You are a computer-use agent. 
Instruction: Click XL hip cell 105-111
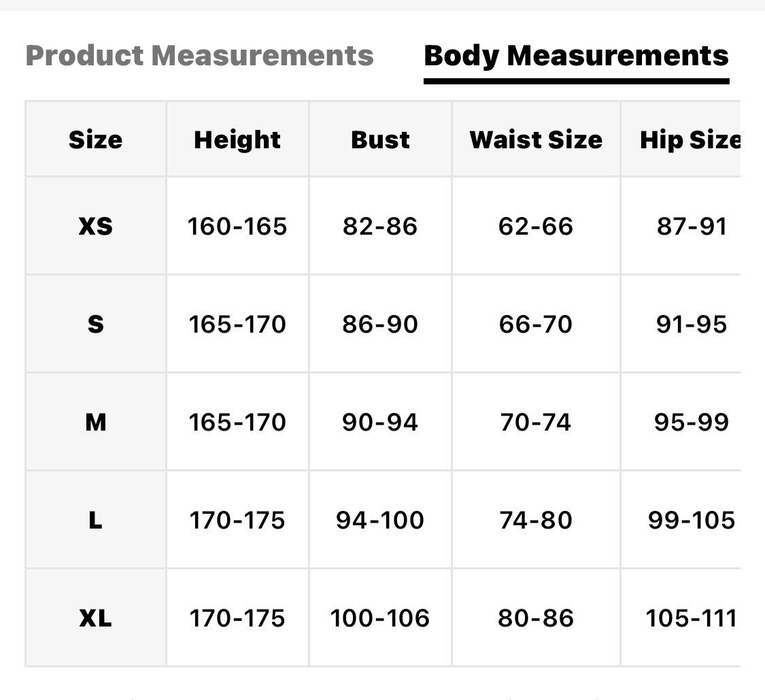pyautogui.click(x=692, y=618)
